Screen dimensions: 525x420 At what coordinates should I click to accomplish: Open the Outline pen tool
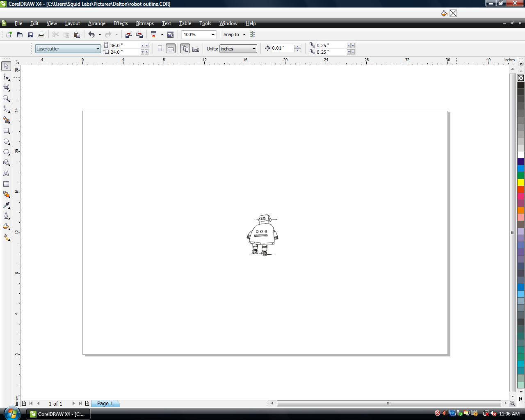click(x=6, y=216)
